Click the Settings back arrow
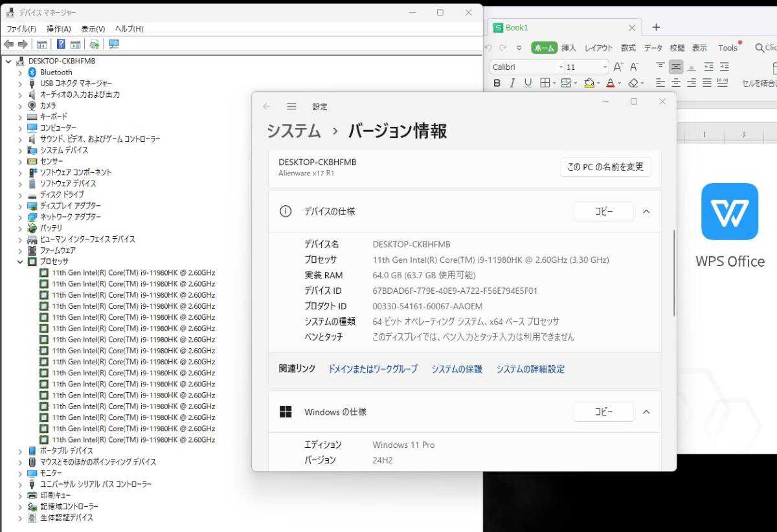 (267, 107)
